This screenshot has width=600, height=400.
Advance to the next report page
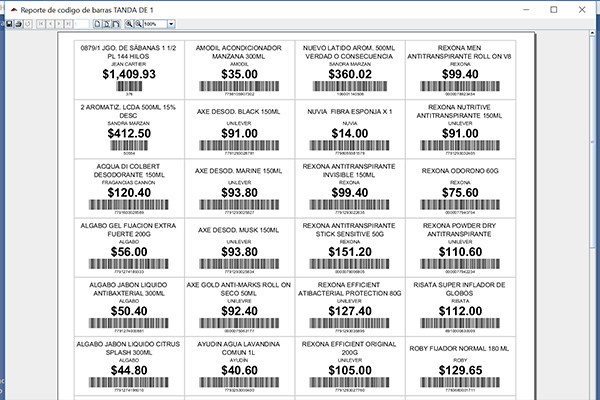(59, 24)
